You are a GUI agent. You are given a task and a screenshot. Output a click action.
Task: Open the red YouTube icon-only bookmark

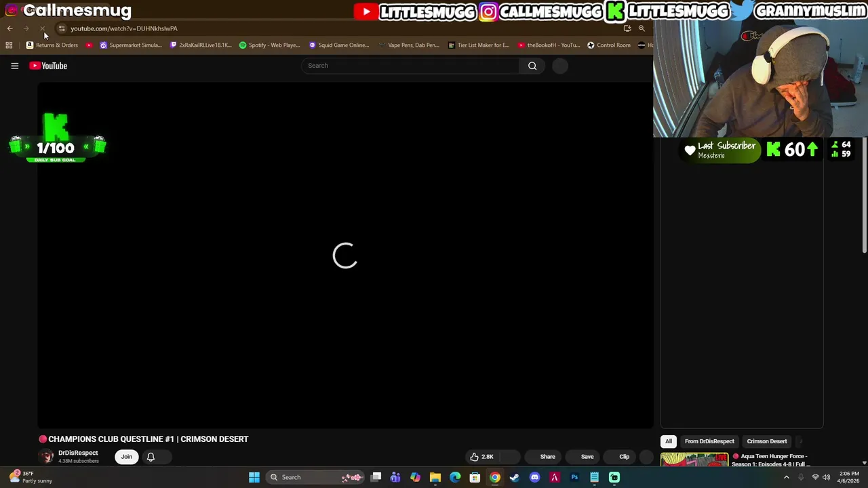89,45
